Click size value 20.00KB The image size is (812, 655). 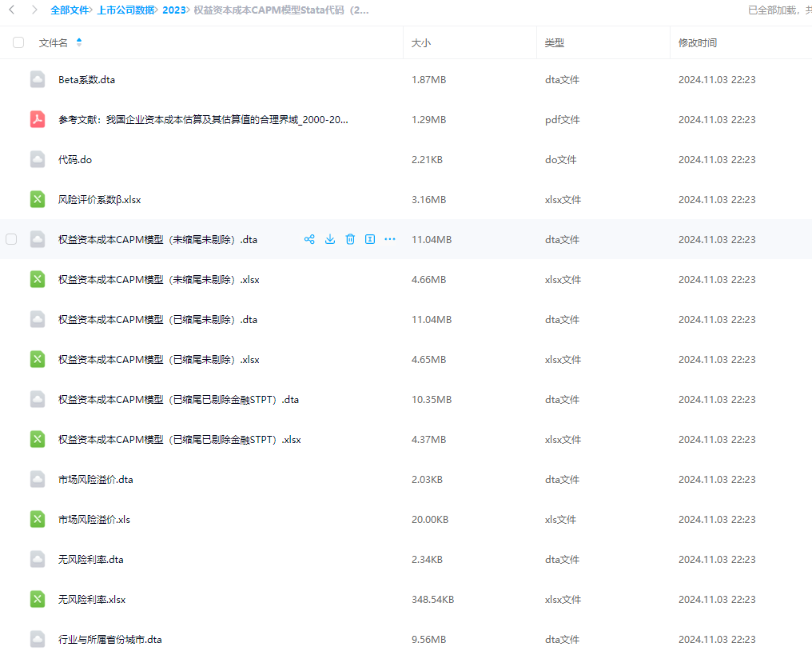click(430, 520)
